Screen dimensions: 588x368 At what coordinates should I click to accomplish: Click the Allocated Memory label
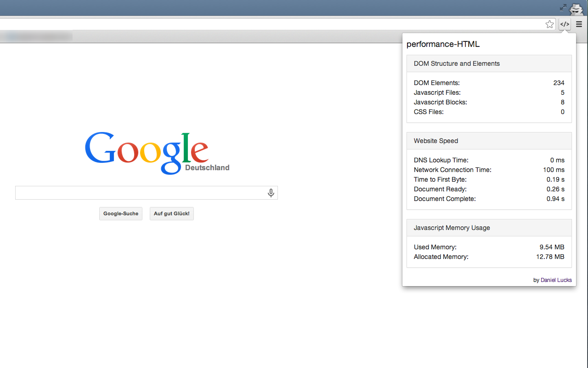[441, 257]
